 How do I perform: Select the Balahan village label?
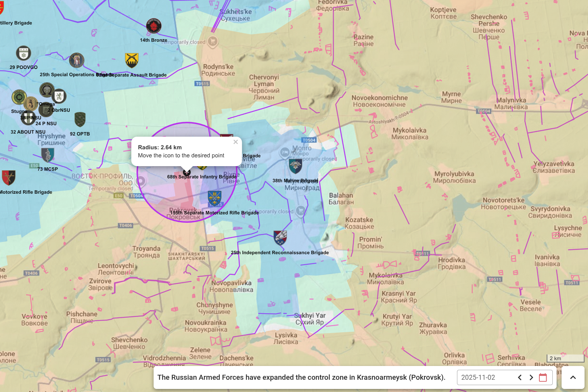pos(341,199)
